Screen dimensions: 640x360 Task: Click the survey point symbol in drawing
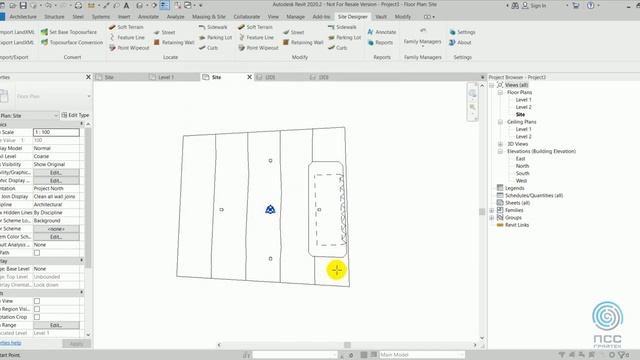270,209
